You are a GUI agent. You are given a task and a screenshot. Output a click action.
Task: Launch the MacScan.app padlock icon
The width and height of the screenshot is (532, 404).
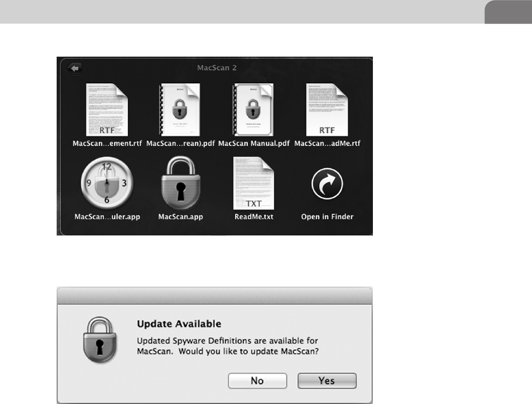pos(180,183)
